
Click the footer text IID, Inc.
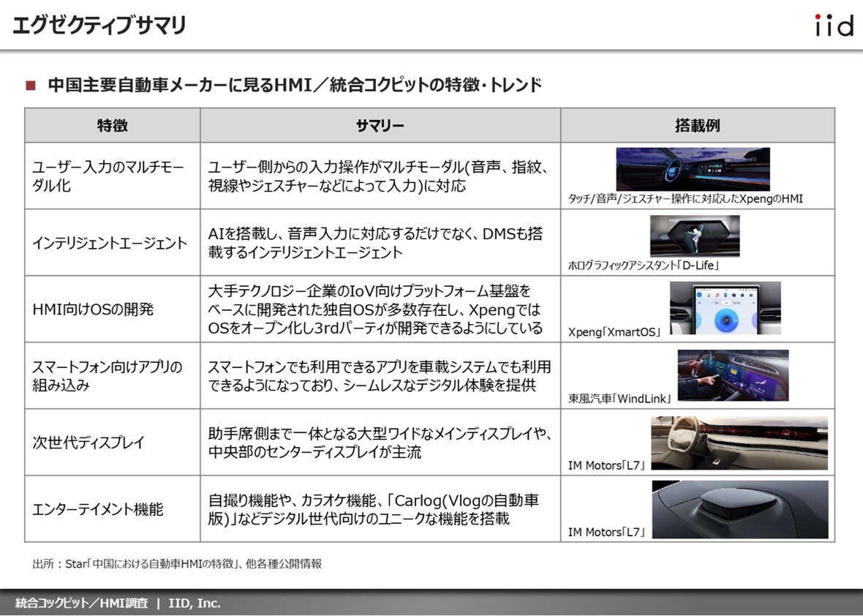click(x=195, y=604)
